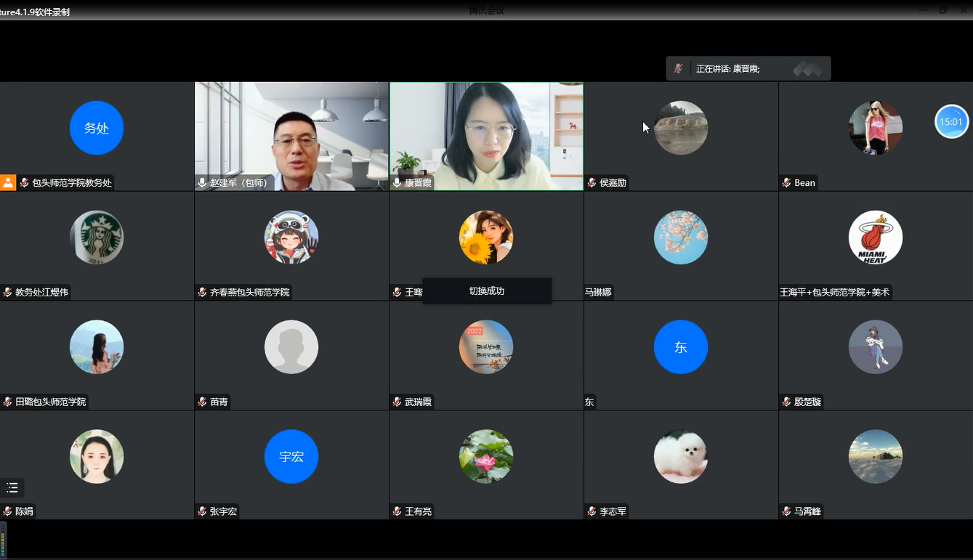Click the muted mic icon beside Bean
The height and width of the screenshot is (560, 973).
coord(786,183)
